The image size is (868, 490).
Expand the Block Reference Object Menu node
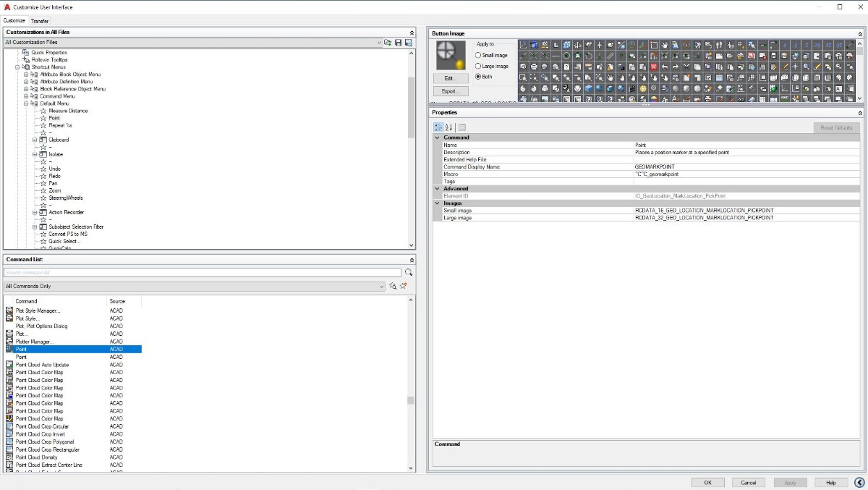pos(26,88)
